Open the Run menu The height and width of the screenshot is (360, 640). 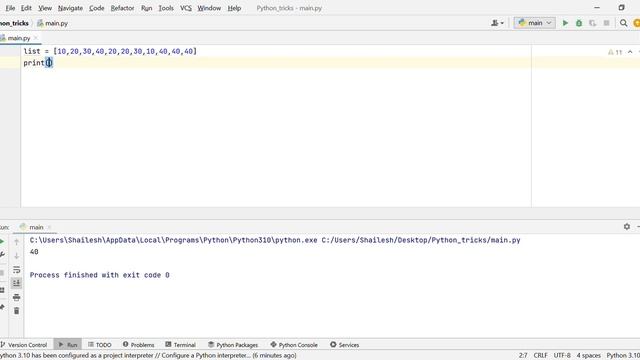pyautogui.click(x=147, y=8)
